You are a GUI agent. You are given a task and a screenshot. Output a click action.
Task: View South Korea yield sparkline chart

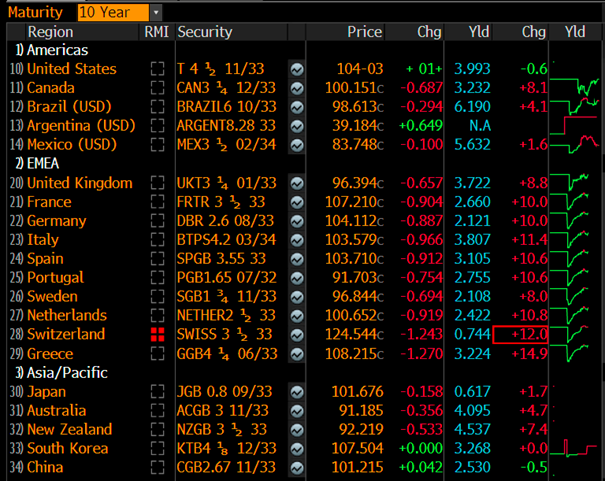[x=574, y=449]
